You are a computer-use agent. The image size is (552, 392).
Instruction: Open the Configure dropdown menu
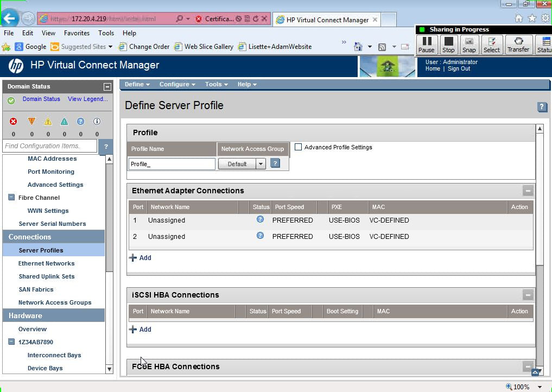(x=177, y=85)
